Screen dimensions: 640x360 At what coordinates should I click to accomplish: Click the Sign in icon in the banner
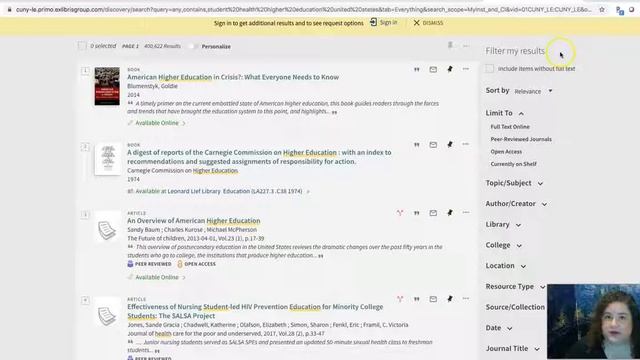pos(373,22)
